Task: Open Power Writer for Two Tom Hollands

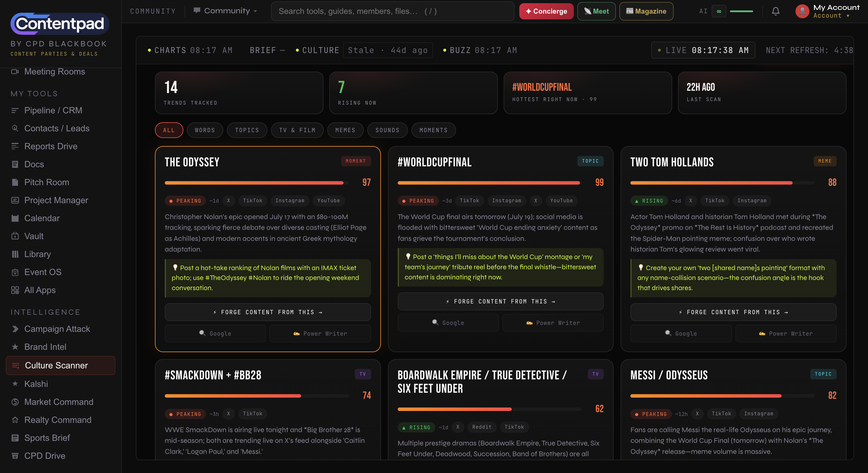Action: pyautogui.click(x=786, y=333)
